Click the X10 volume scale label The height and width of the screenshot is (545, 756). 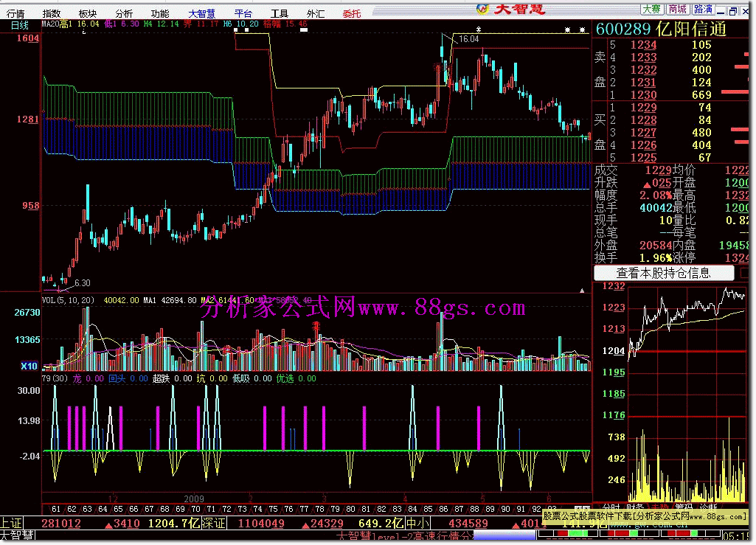(29, 366)
